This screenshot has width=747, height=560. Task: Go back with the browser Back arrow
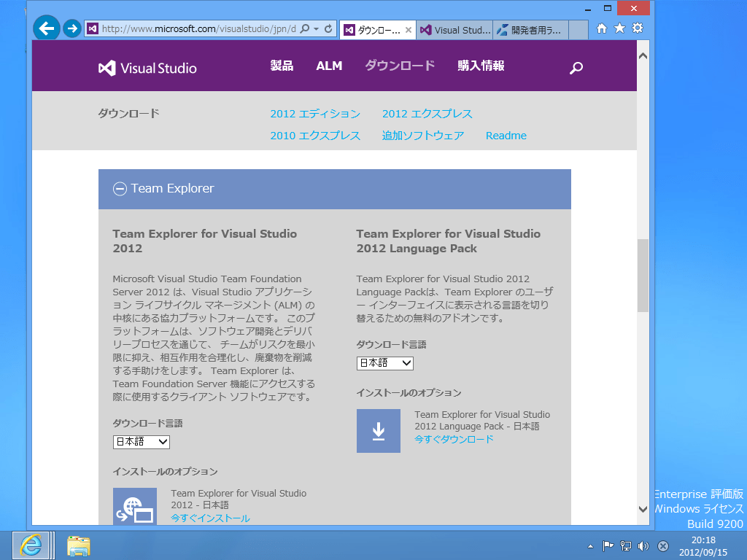point(46,28)
